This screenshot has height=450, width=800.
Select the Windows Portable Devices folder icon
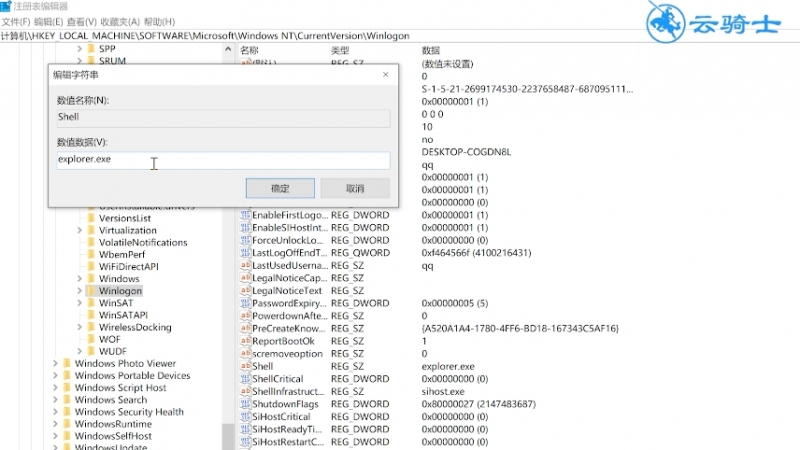pyautogui.click(x=67, y=376)
